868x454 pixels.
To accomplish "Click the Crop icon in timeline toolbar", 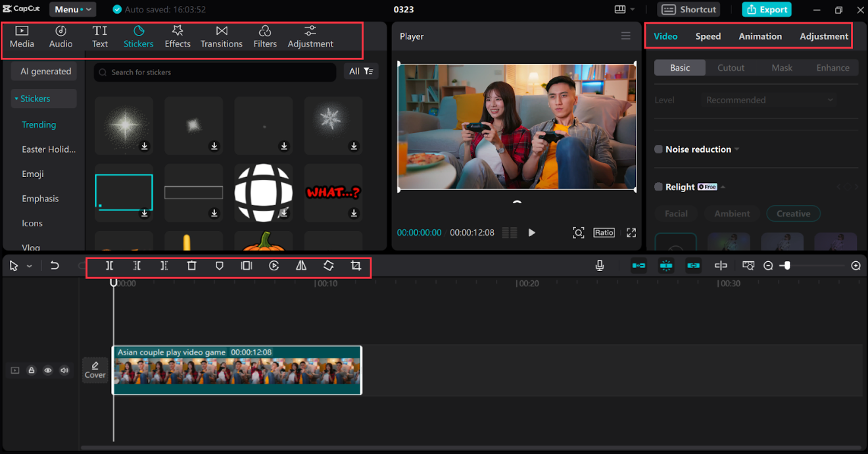I will [356, 266].
